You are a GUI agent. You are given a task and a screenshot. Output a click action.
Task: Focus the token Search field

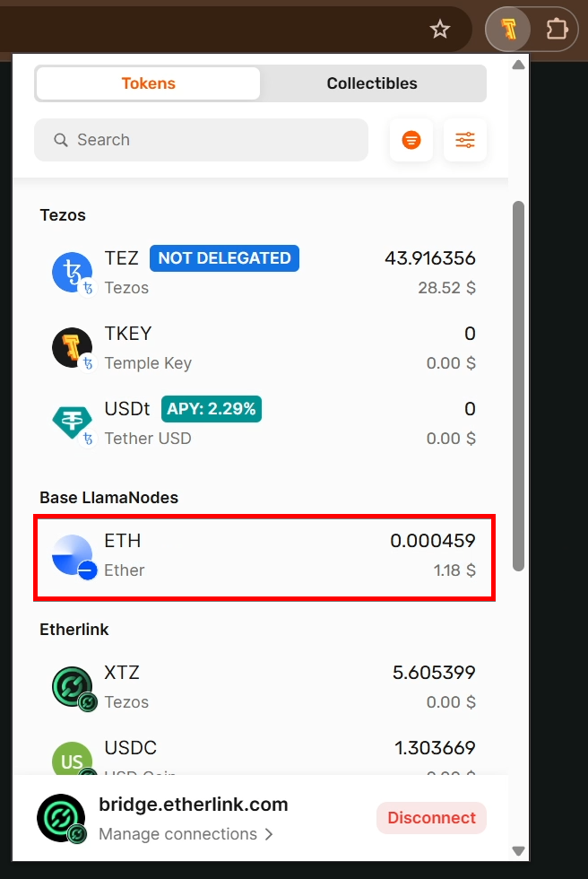coord(201,140)
